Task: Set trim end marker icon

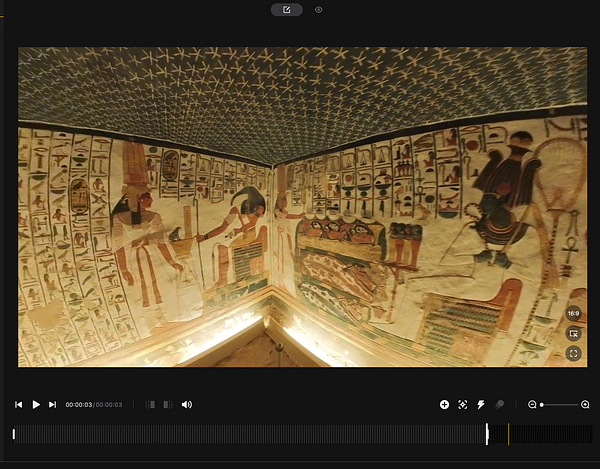Action: pyautogui.click(x=168, y=404)
